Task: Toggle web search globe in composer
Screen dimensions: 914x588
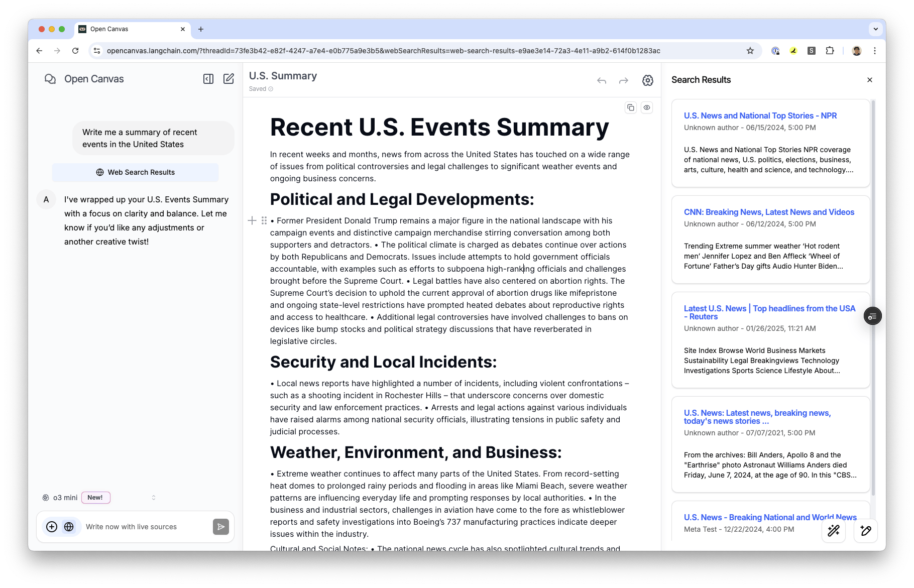Action: click(69, 527)
